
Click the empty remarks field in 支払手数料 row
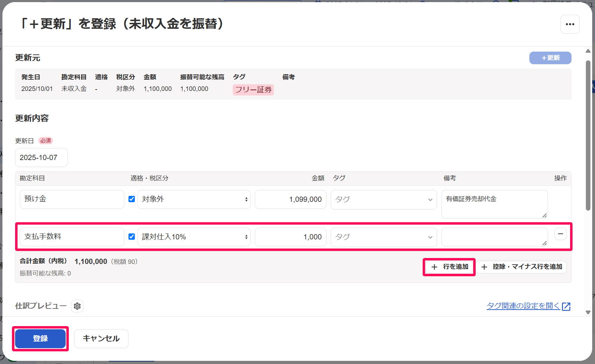(494, 237)
